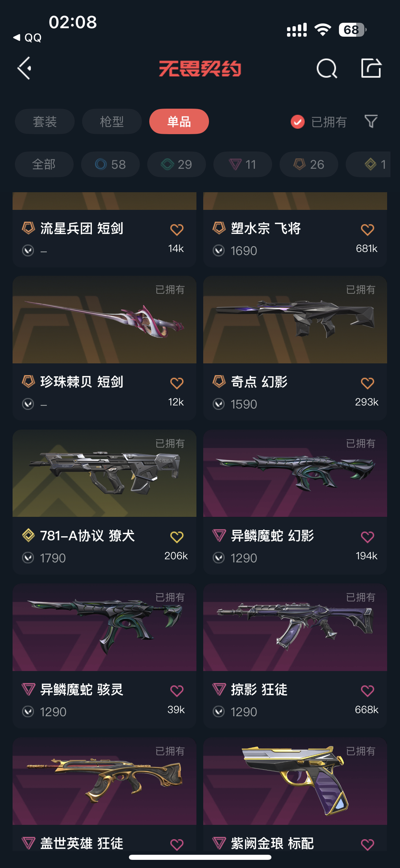Viewport: 400px width, 868px height.
Task: Filter by green tier 29 chip
Action: click(x=177, y=164)
